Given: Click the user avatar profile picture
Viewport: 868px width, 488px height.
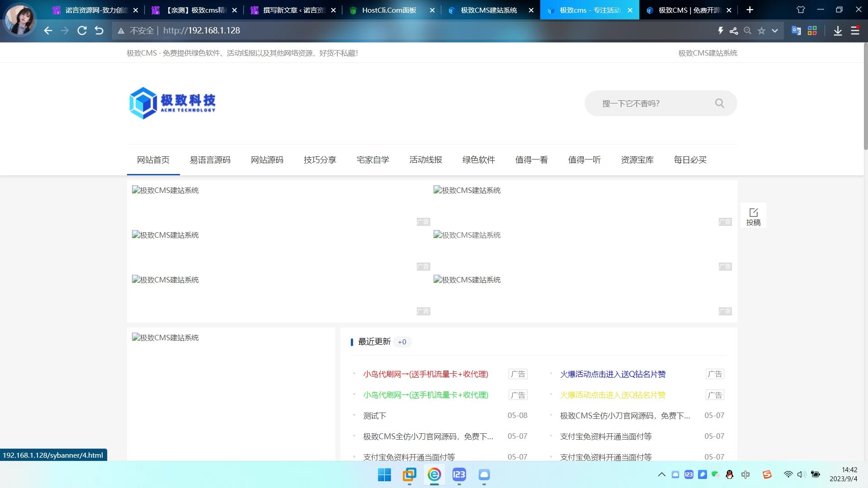Looking at the screenshot, I should [x=19, y=20].
